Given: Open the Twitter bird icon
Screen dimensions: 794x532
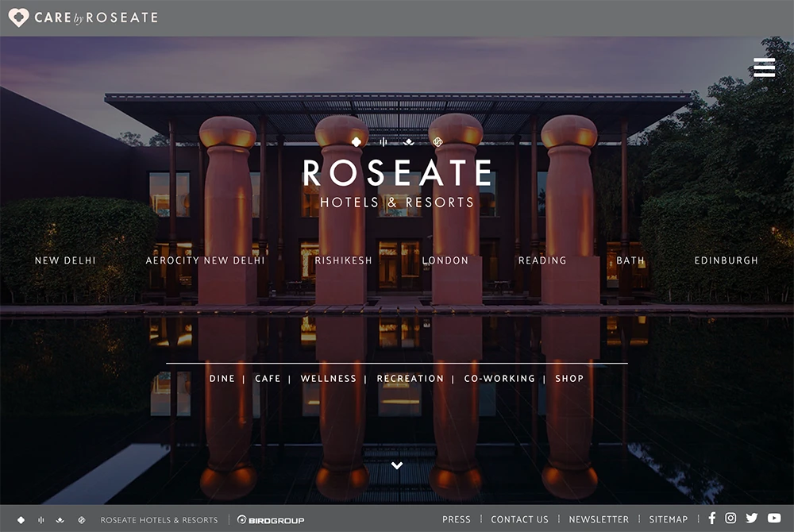Looking at the screenshot, I should pyautogui.click(x=751, y=518).
